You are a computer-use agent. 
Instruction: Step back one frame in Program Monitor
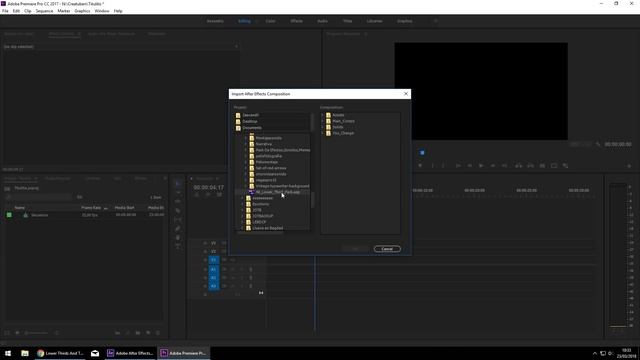[470, 166]
